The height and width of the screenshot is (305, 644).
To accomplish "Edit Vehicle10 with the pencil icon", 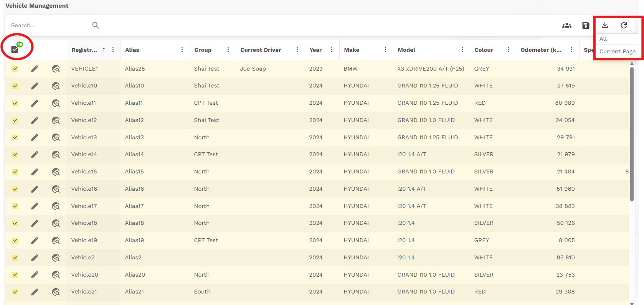I will pyautogui.click(x=35, y=86).
